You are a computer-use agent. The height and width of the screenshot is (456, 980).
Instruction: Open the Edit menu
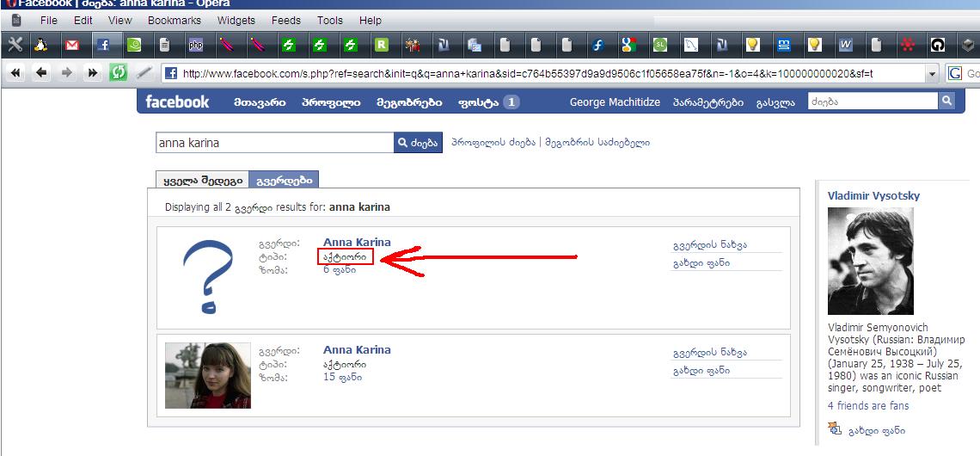83,21
